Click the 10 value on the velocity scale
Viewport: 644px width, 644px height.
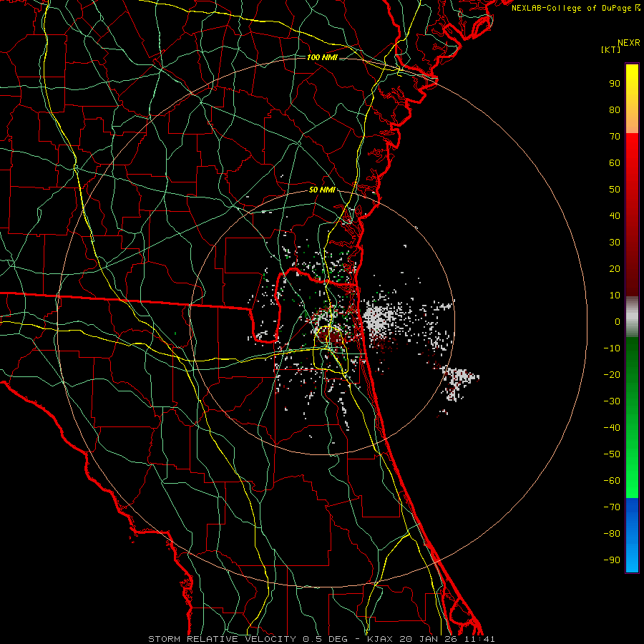[x=615, y=296]
